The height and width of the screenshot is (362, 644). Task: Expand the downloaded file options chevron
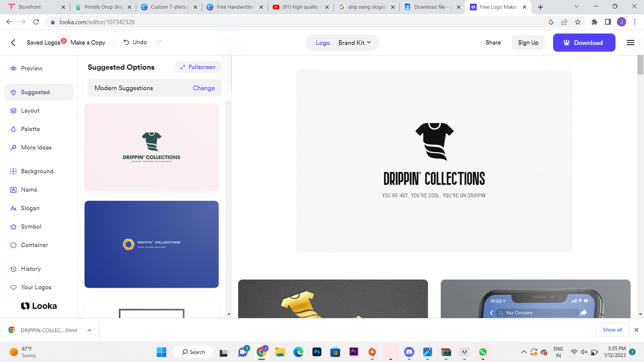point(90,330)
